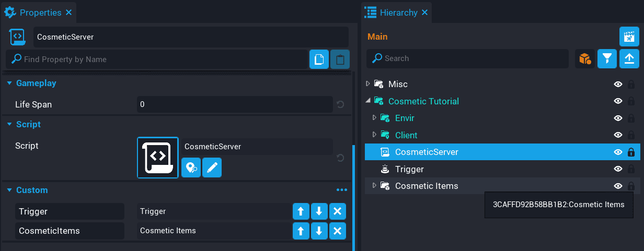Image resolution: width=644 pixels, height=251 pixels.
Task: Click the Find Property by Name field
Action: pyautogui.click(x=157, y=59)
